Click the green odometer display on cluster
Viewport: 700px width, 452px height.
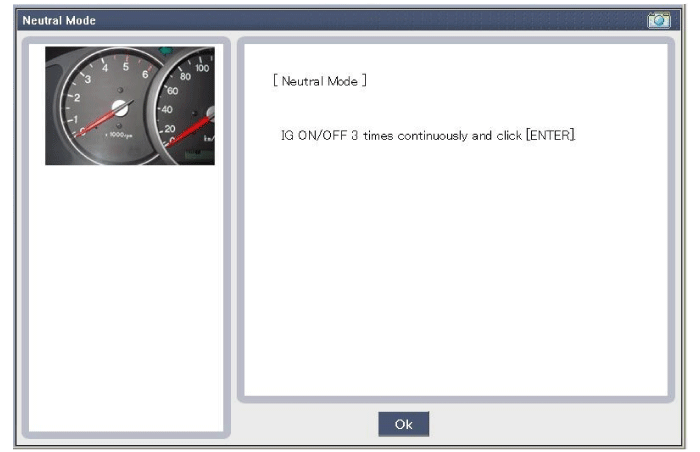[x=201, y=155]
